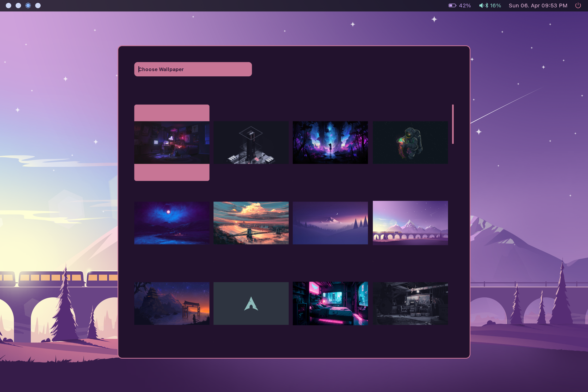
Task: Switch to the first workspace dot
Action: coord(8,5)
